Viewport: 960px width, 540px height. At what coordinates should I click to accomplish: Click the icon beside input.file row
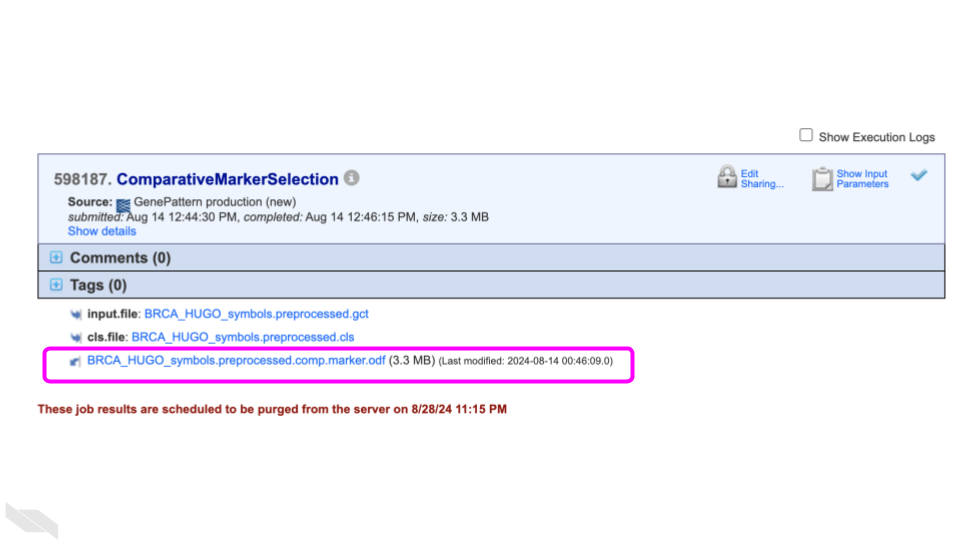(x=76, y=314)
